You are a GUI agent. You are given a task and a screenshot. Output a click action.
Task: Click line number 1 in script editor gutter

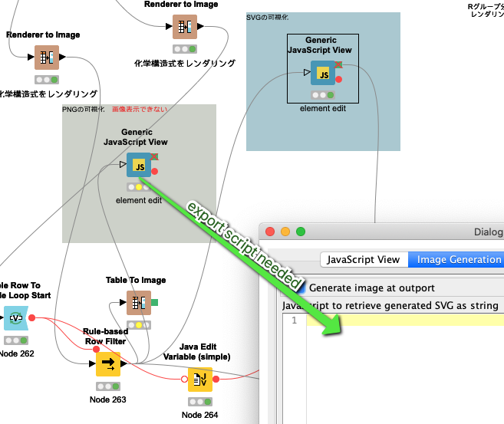294,320
